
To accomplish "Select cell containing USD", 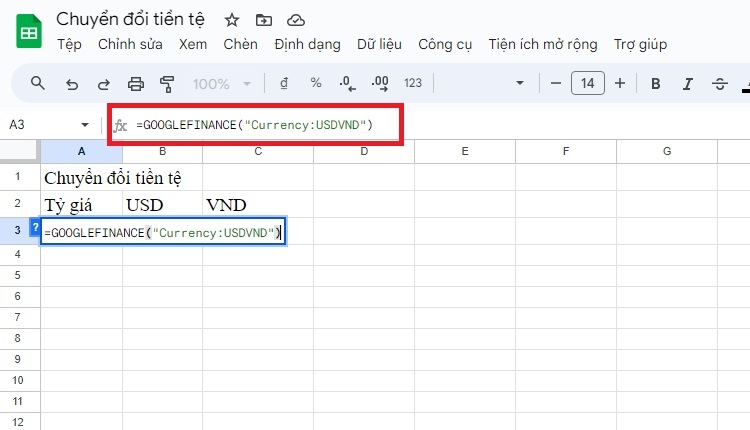I will click(163, 205).
